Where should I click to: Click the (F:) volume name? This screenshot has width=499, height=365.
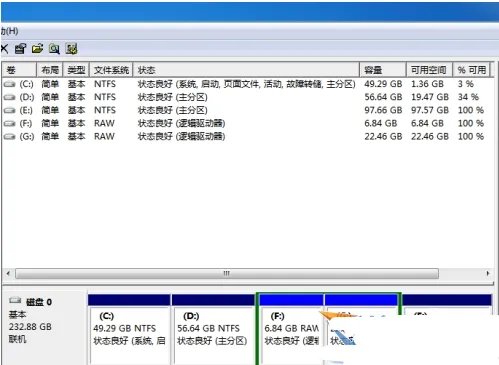[26, 124]
